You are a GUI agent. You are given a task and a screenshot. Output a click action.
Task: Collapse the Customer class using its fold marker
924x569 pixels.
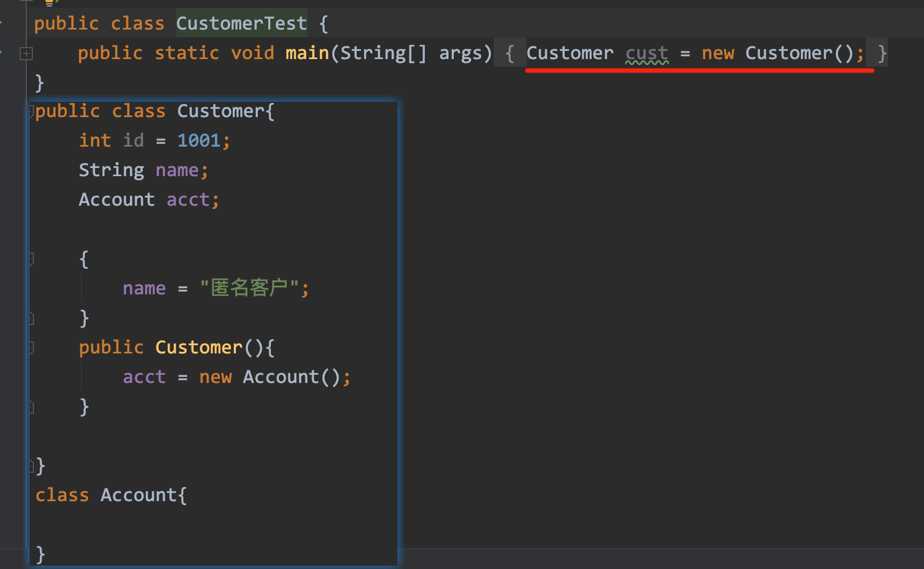(x=32, y=111)
